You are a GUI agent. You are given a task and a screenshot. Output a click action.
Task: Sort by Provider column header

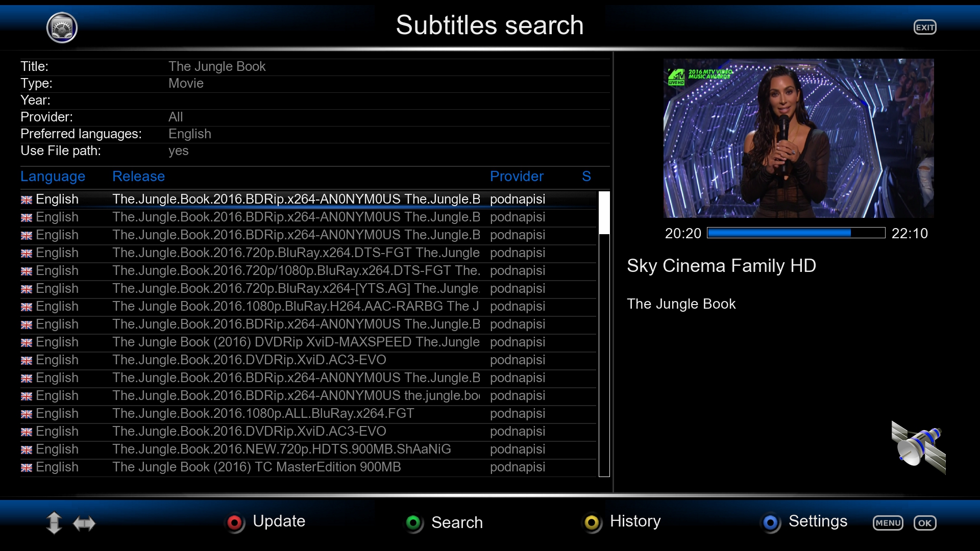pos(517,177)
